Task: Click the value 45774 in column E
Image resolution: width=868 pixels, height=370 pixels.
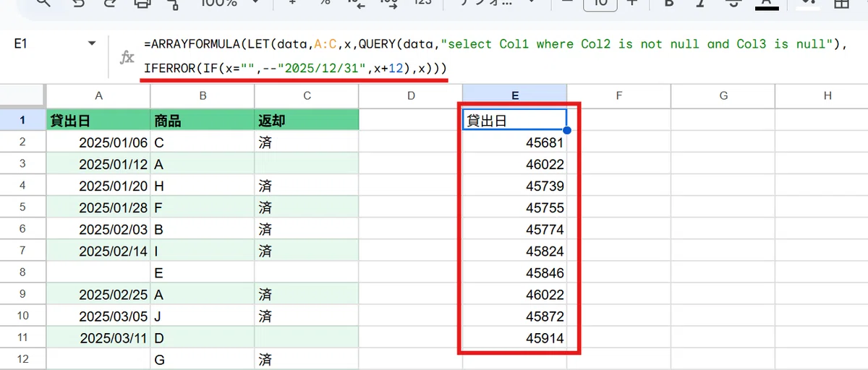Action: coord(514,229)
